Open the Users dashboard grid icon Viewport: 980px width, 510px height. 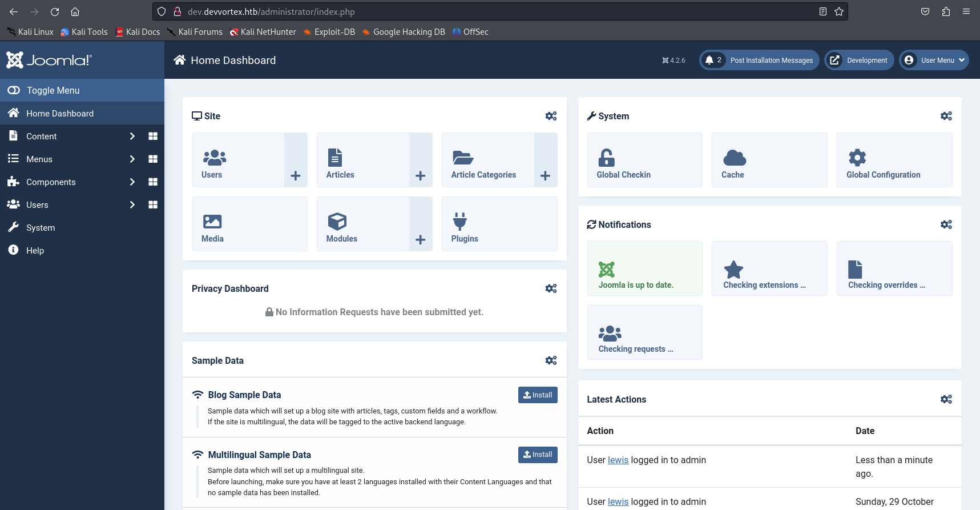click(153, 204)
